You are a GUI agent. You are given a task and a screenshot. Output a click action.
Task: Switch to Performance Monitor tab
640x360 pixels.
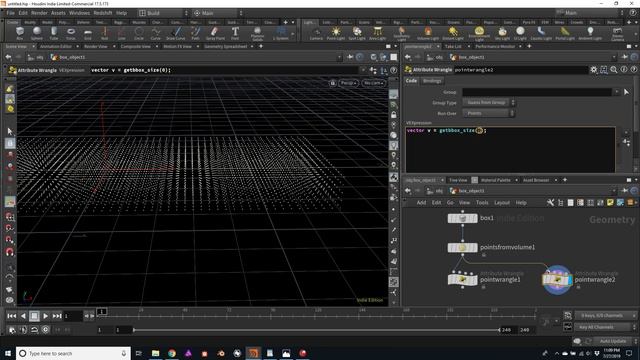click(x=495, y=47)
